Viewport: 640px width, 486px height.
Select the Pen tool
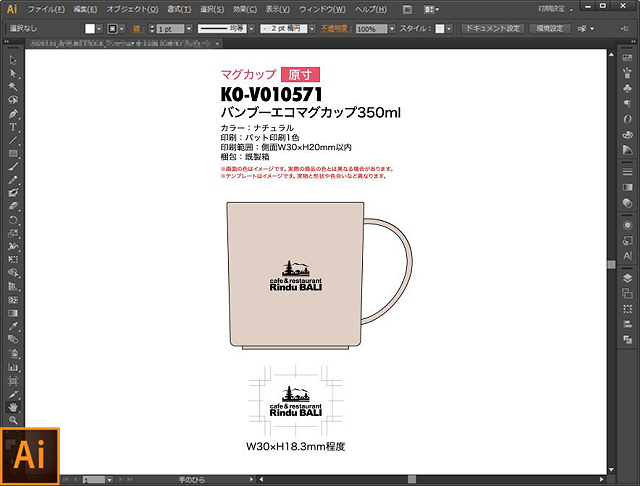tap(13, 114)
